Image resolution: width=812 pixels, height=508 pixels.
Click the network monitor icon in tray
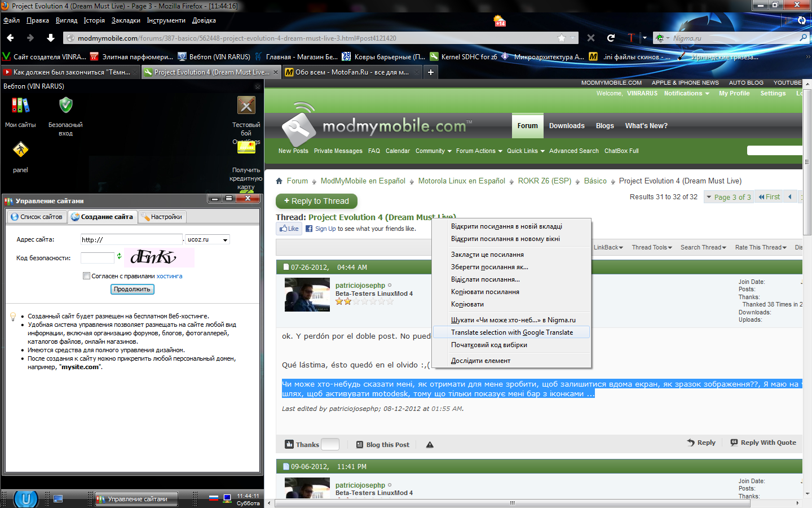click(227, 498)
